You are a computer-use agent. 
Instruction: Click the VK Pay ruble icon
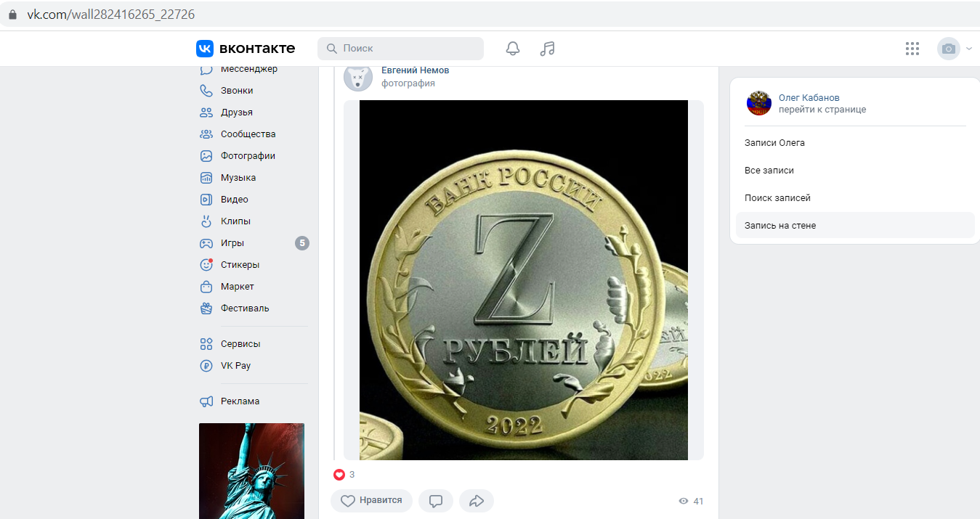coord(206,366)
